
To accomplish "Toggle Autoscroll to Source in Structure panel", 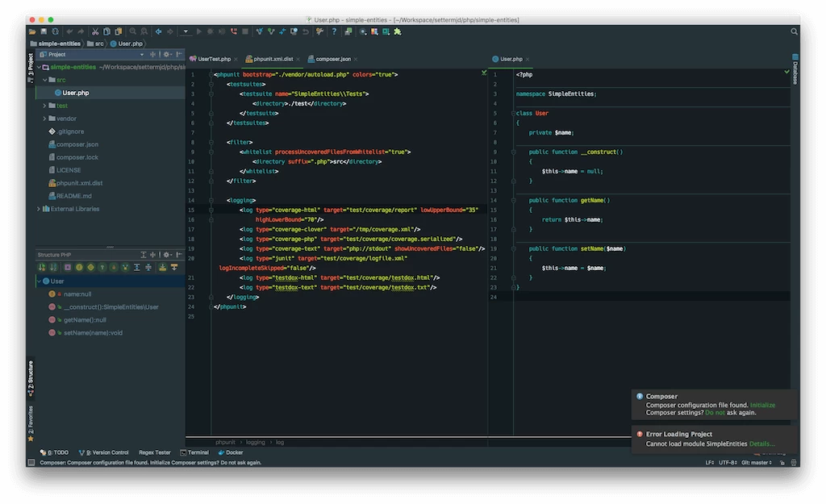I will pyautogui.click(x=163, y=267).
